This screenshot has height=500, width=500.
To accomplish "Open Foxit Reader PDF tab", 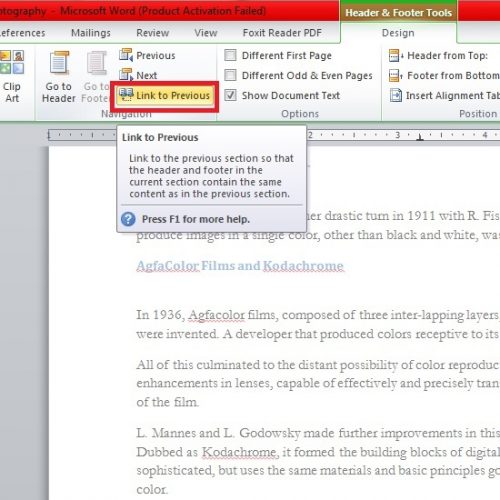I will (x=282, y=33).
